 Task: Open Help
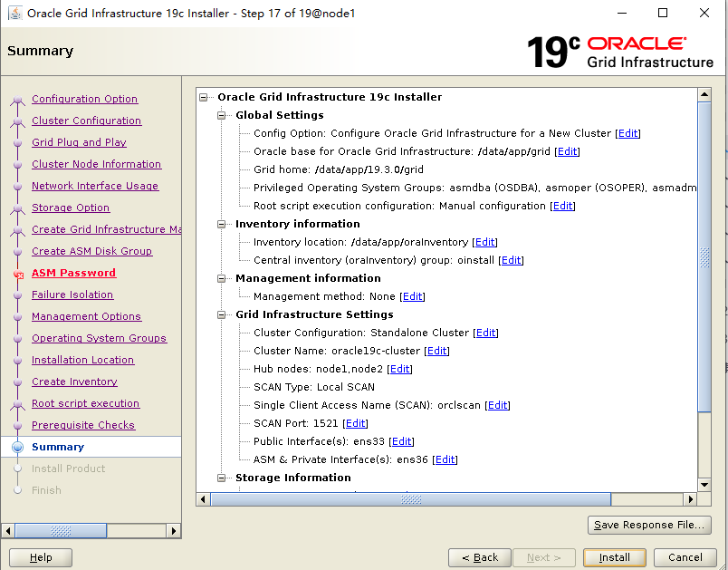pos(41,557)
